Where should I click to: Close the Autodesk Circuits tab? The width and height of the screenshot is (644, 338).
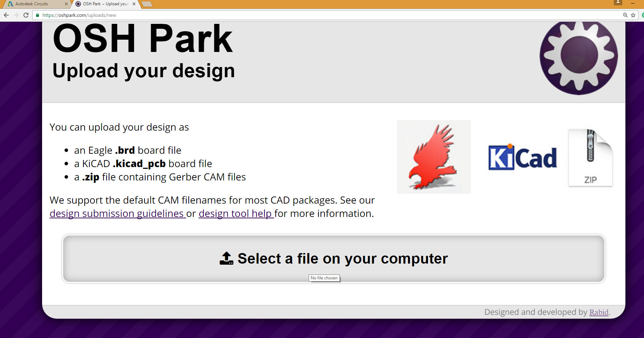coord(66,4)
